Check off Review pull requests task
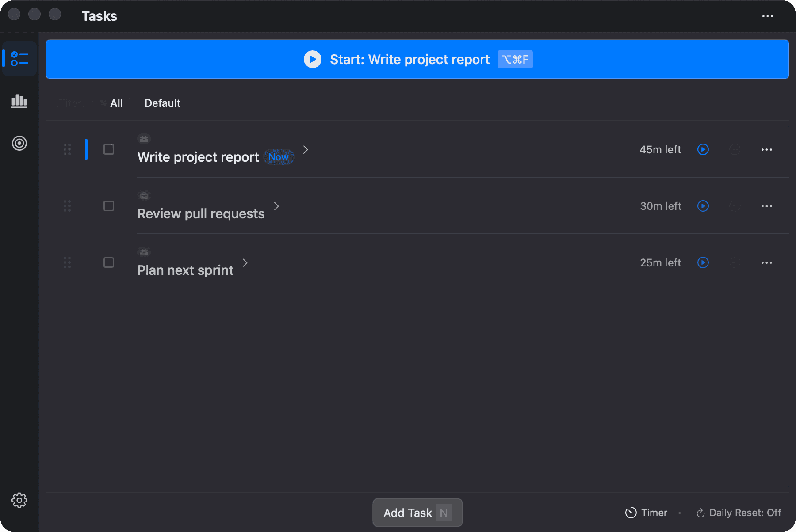The image size is (796, 532). pos(109,206)
